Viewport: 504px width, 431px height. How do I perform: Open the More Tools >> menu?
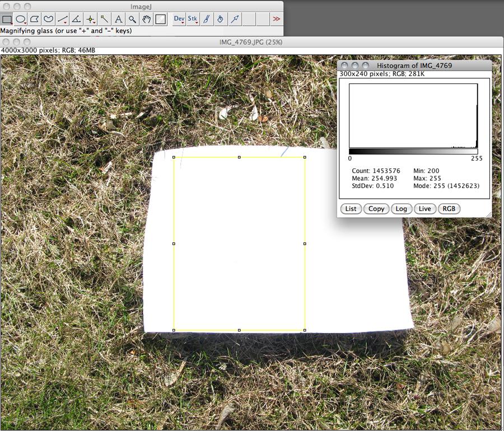coord(277,19)
